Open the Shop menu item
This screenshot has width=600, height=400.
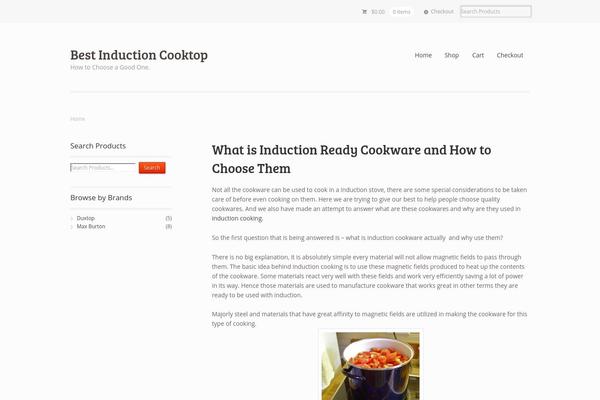452,55
